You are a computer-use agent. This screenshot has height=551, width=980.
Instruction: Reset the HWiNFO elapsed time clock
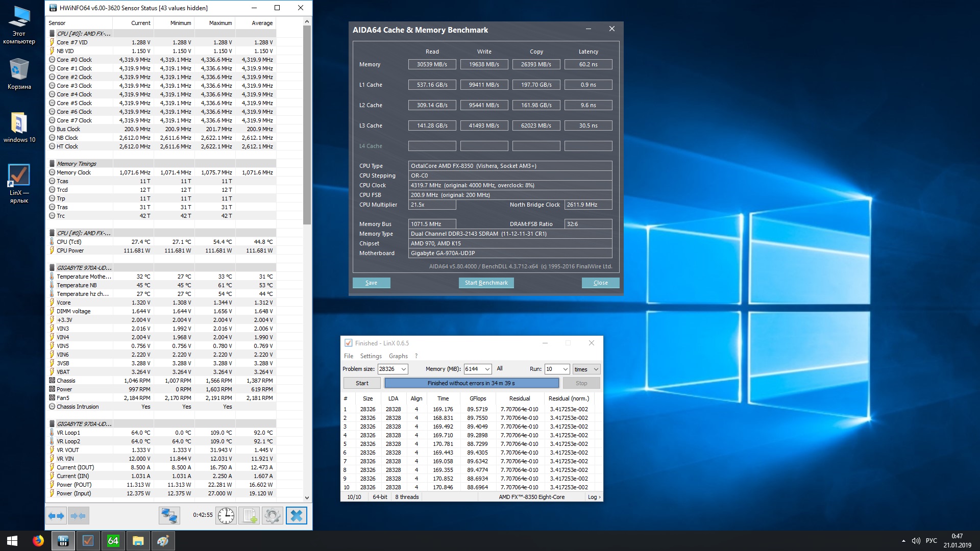[226, 516]
